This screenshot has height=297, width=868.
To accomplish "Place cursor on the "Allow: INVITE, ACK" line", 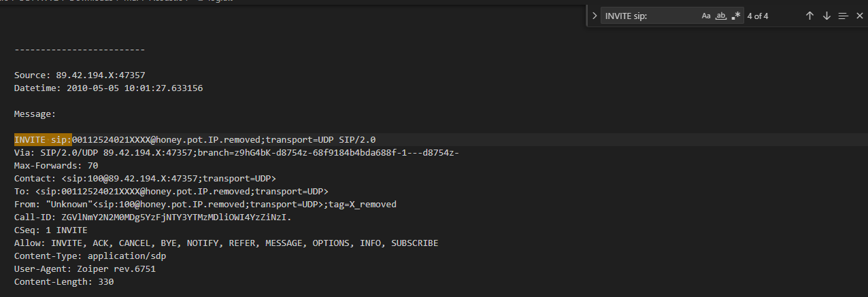I will [x=226, y=243].
